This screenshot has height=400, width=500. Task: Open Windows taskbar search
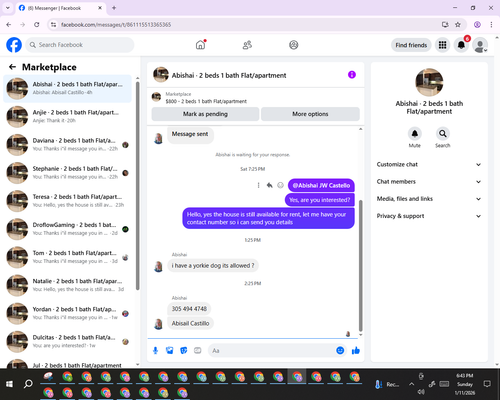pyautogui.click(x=28, y=384)
